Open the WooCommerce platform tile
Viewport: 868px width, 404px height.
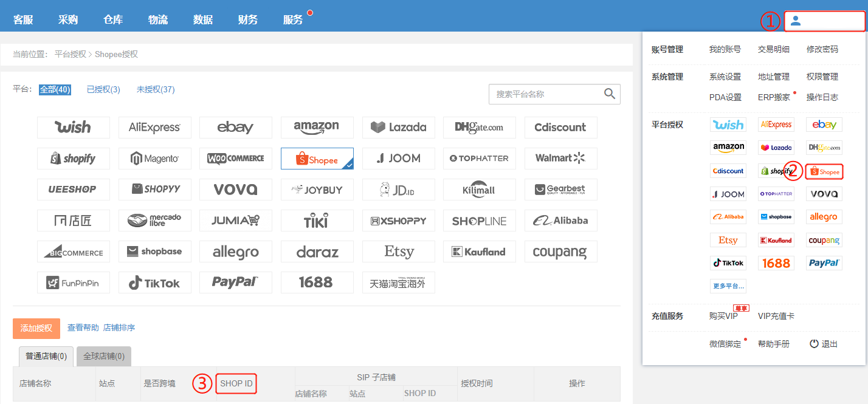pos(236,159)
